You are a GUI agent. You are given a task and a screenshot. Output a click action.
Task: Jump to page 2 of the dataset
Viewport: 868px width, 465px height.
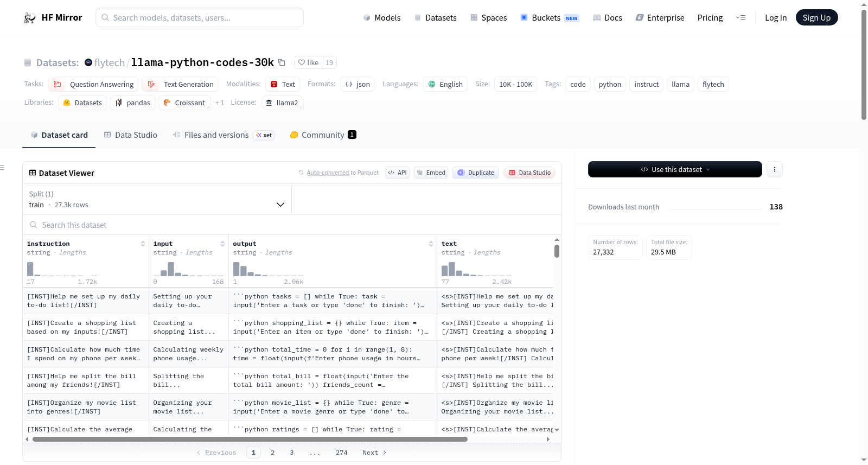(272, 453)
